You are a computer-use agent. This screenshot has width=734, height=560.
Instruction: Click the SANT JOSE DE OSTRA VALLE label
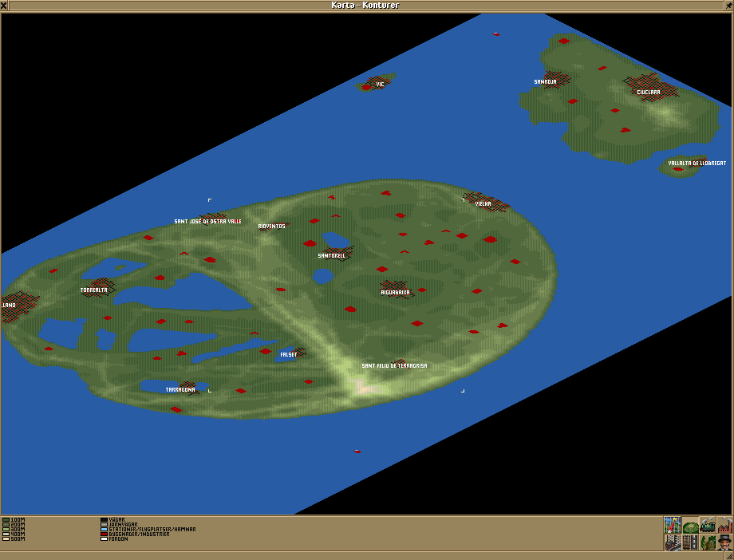coord(208,222)
